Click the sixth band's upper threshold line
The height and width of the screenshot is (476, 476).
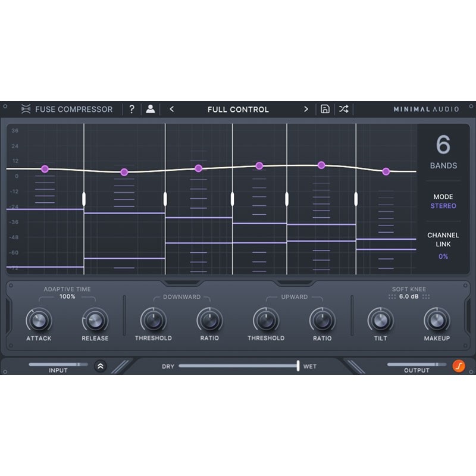(x=386, y=239)
